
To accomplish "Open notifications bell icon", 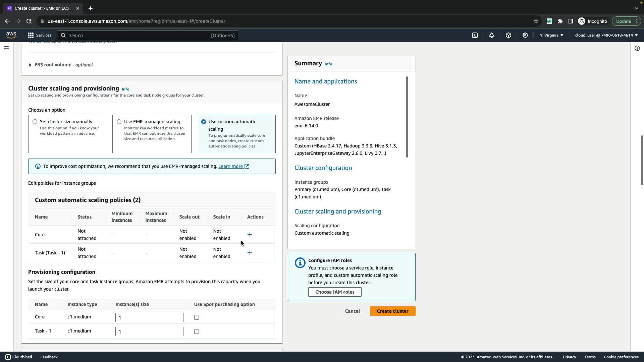I will pos(492,35).
